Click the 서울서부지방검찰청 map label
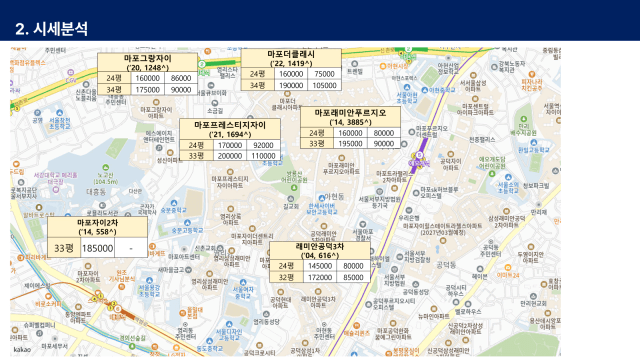Screen dimensions: 640x360 click(416, 256)
